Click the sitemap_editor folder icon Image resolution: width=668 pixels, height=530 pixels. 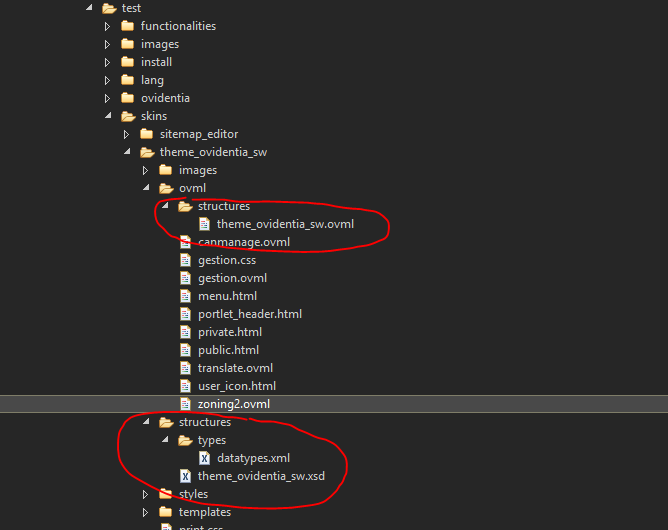pos(147,134)
